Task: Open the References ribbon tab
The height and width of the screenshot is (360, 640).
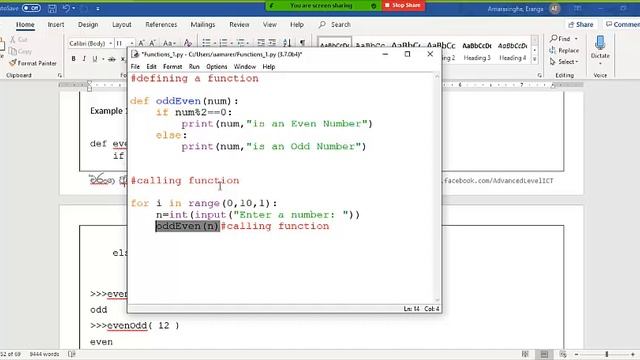Action: (x=161, y=24)
